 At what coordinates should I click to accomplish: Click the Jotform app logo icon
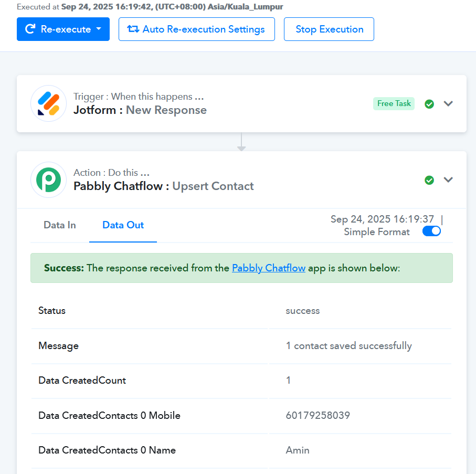[x=49, y=103]
